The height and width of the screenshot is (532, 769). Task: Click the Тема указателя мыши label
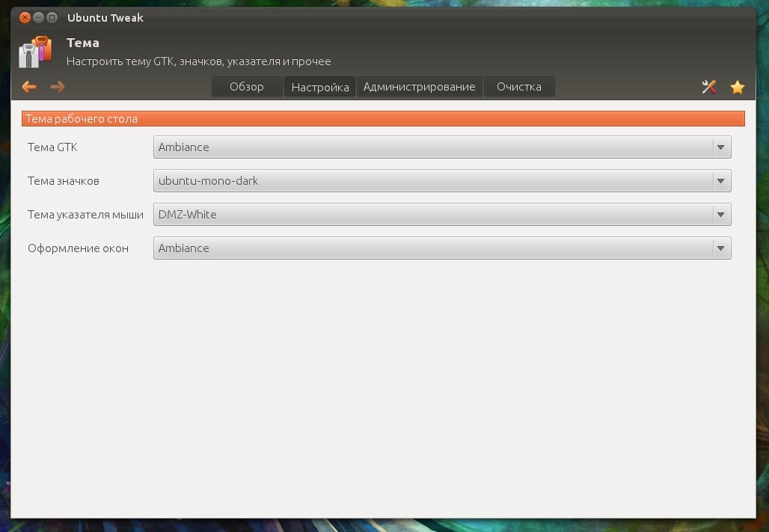(x=85, y=215)
